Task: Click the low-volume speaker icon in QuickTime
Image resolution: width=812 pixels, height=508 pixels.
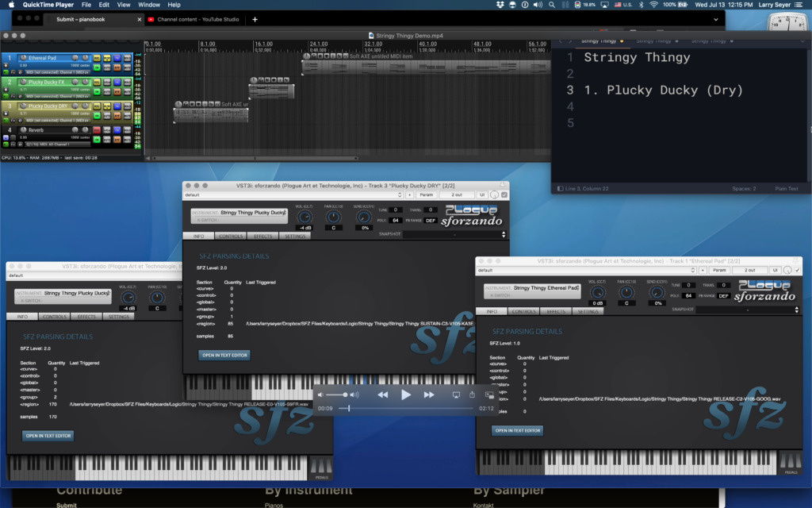Action: tap(320, 395)
